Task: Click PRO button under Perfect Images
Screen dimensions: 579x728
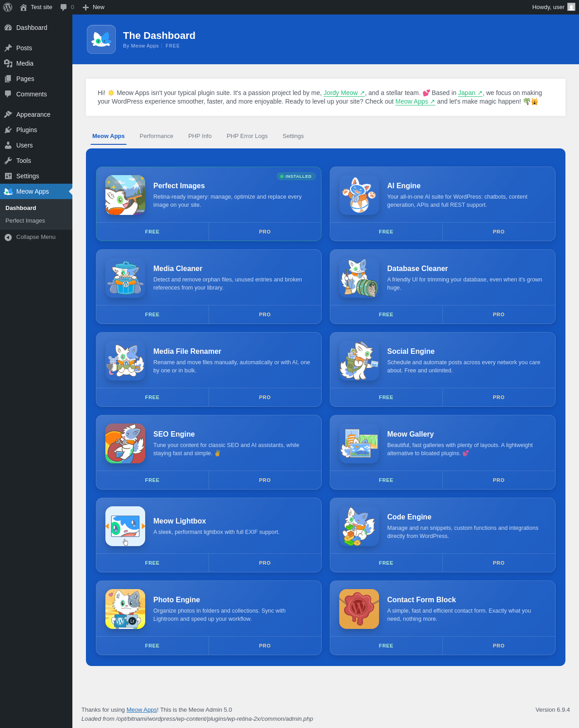Action: click(265, 232)
